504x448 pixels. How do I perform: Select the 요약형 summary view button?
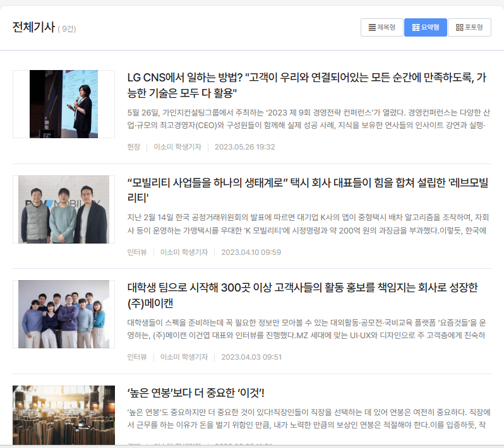click(x=425, y=27)
